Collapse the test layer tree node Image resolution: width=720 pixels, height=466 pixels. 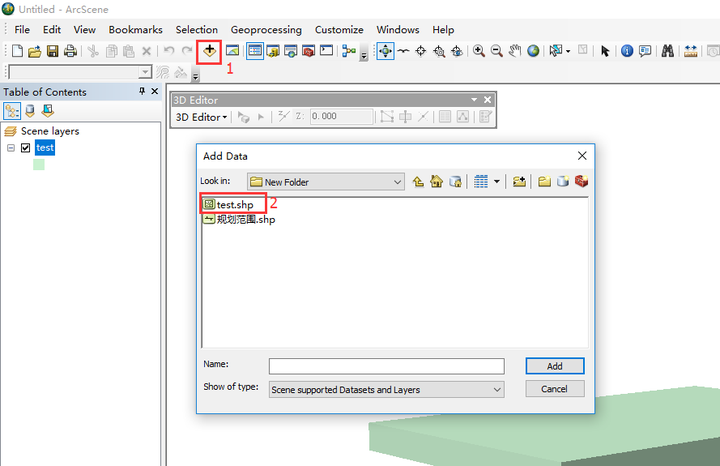pos(11,148)
